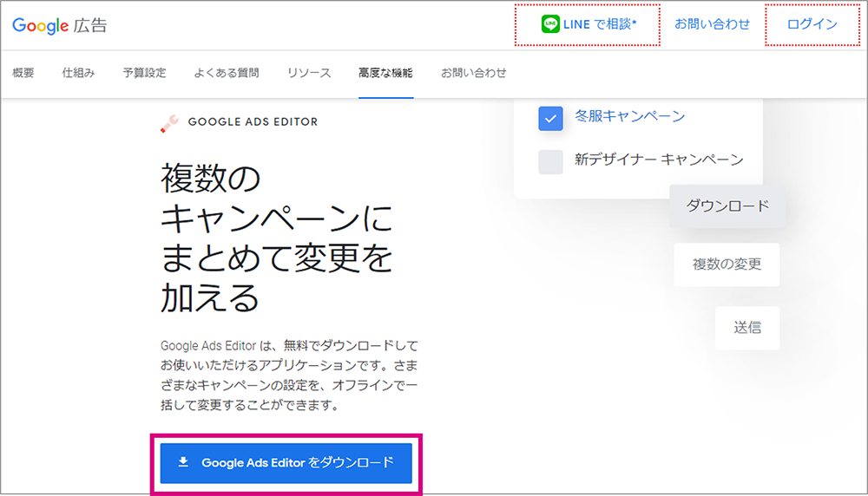The image size is (868, 496).
Task: Click the 複数の変更 chip
Action: point(727,264)
